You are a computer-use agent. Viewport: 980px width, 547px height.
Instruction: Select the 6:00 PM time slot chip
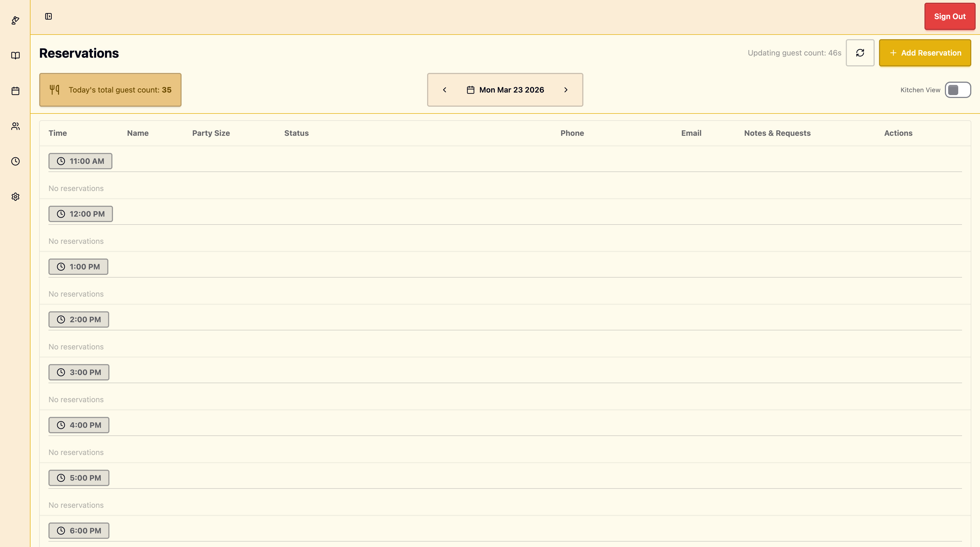79,530
